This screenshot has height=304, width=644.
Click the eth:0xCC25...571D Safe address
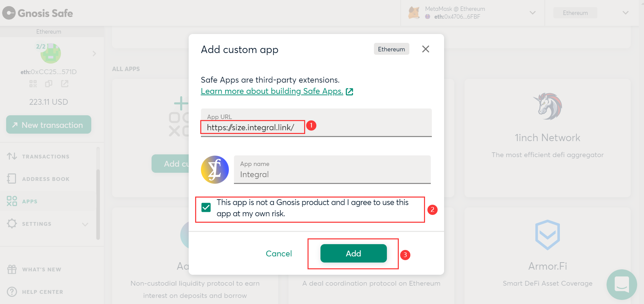(x=48, y=72)
